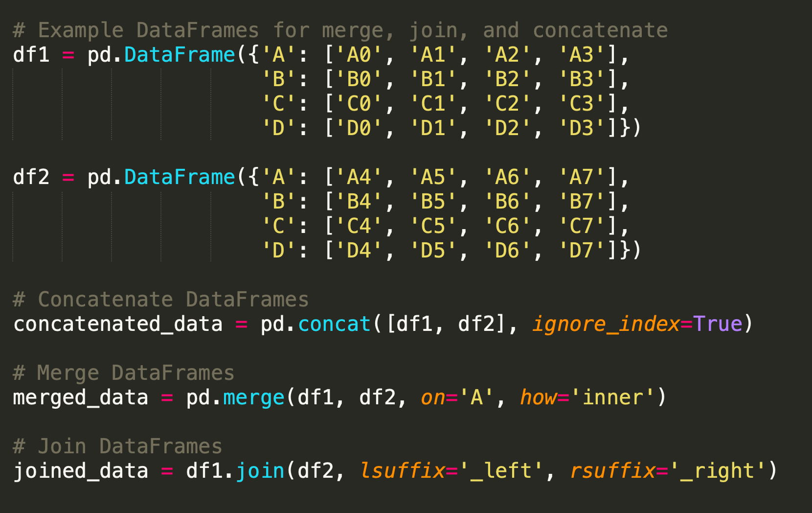
Task: Click the '# Concatenate DataFrames' comment
Action: point(160,300)
